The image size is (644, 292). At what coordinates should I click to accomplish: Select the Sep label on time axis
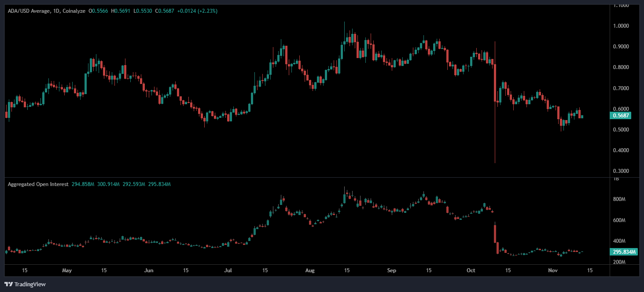(392, 270)
